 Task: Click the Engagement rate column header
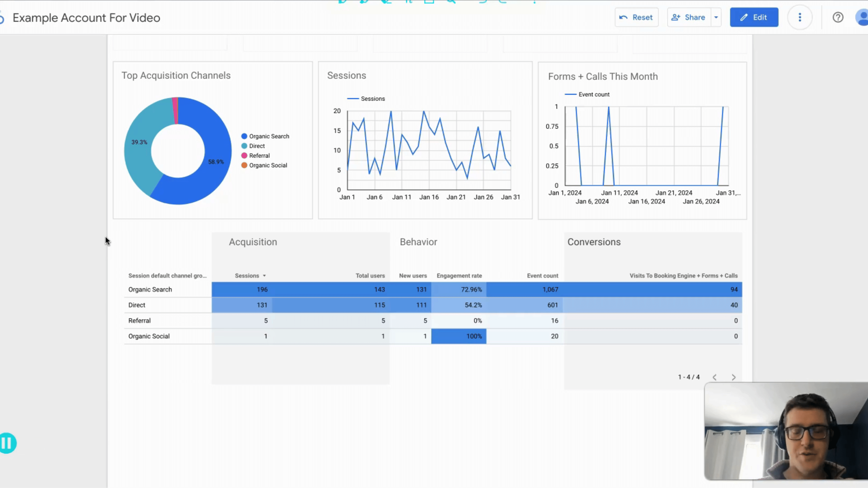[x=459, y=276]
